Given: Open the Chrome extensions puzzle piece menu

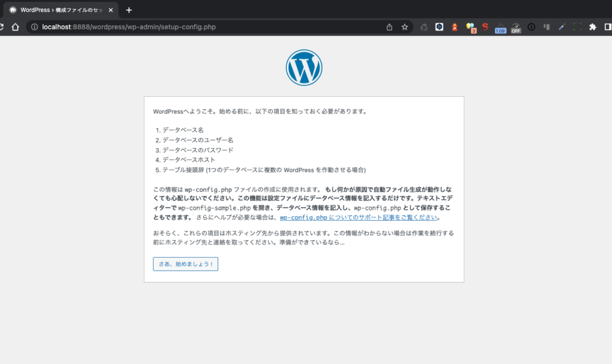Looking at the screenshot, I should point(592,27).
